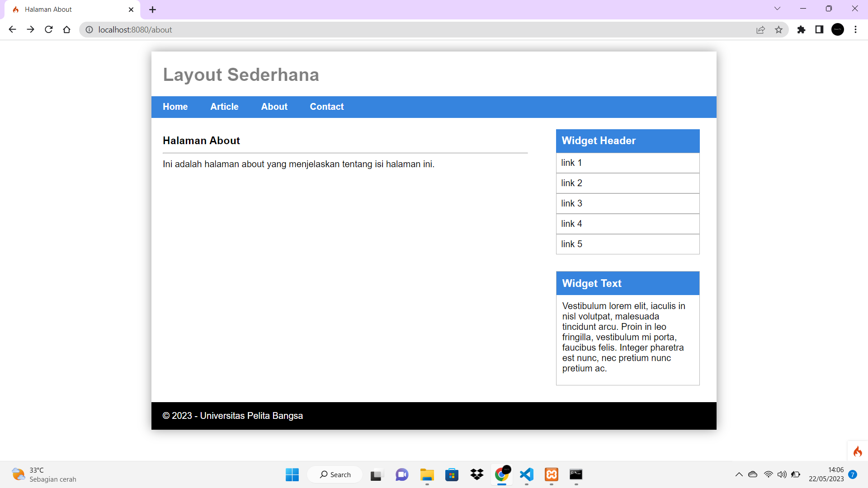
Task: Click the view site information icon
Action: point(89,29)
